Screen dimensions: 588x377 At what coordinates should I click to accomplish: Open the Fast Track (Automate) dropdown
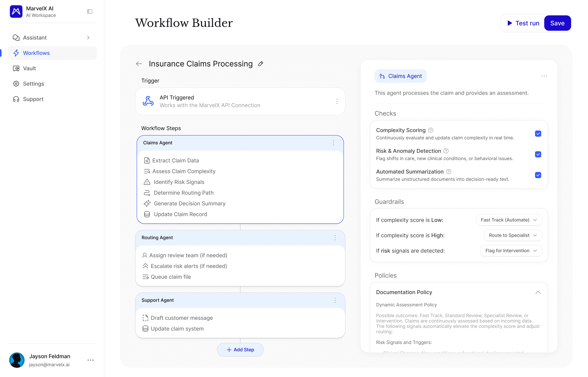(x=509, y=220)
